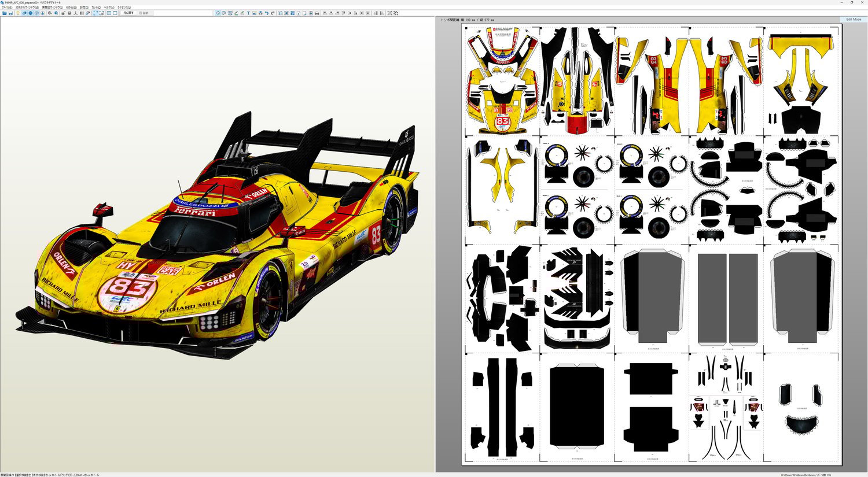Click the chain link icon in the toolbar
The image size is (868, 477).
[88, 13]
